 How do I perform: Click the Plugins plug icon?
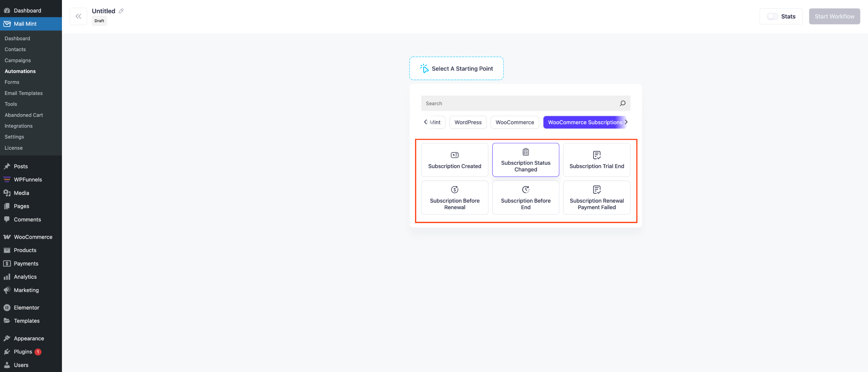(x=7, y=352)
